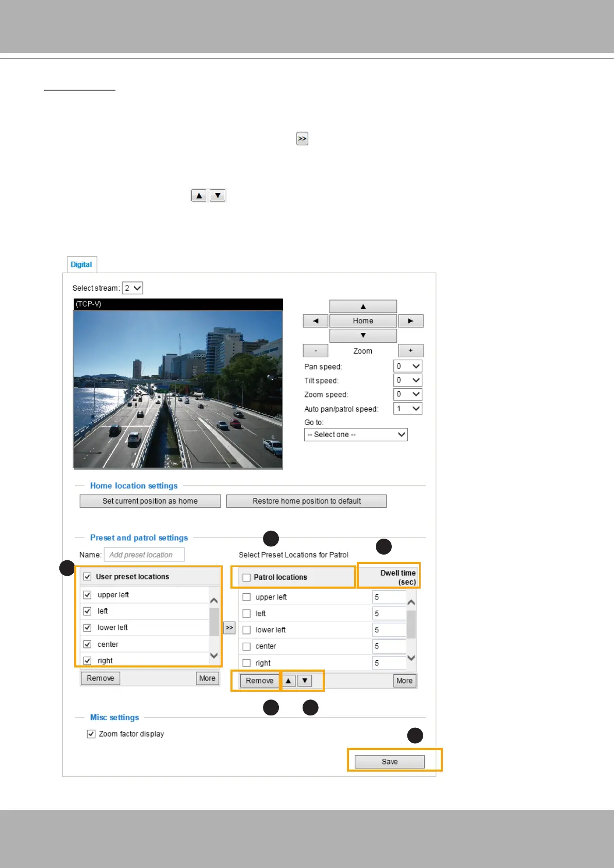Expand the Pan speed dropdown

(x=408, y=366)
